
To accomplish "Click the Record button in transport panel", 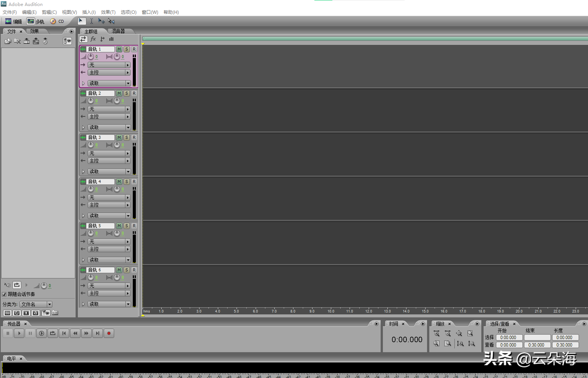I will 109,333.
